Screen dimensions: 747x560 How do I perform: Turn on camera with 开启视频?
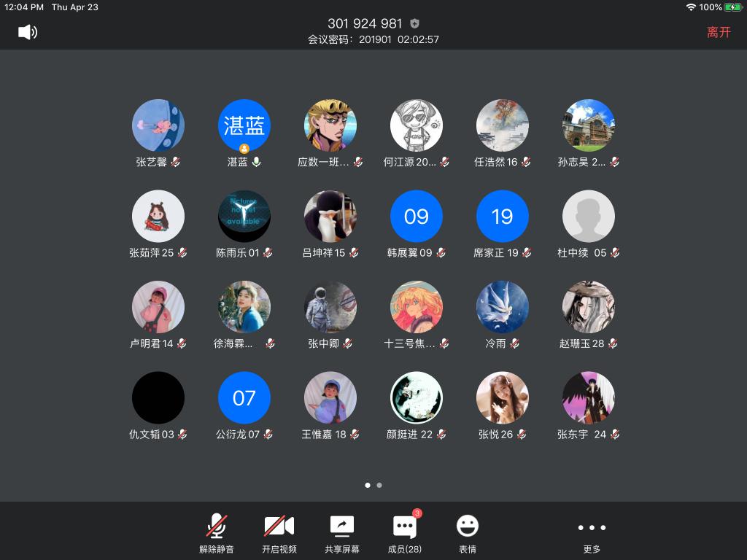tap(279, 533)
